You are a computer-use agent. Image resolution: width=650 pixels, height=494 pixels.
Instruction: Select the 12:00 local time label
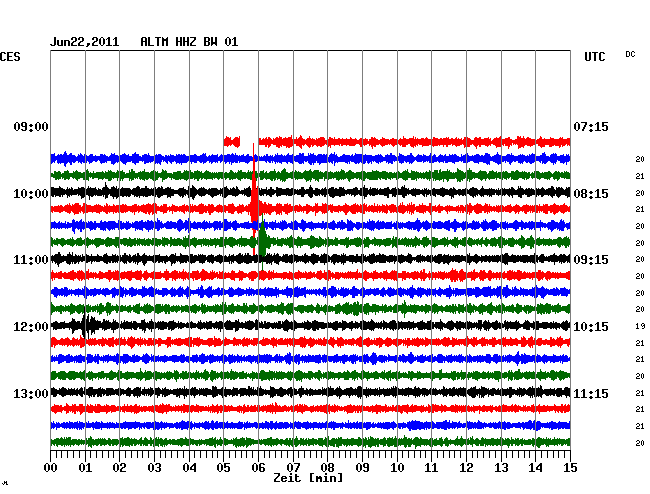(x=31, y=327)
